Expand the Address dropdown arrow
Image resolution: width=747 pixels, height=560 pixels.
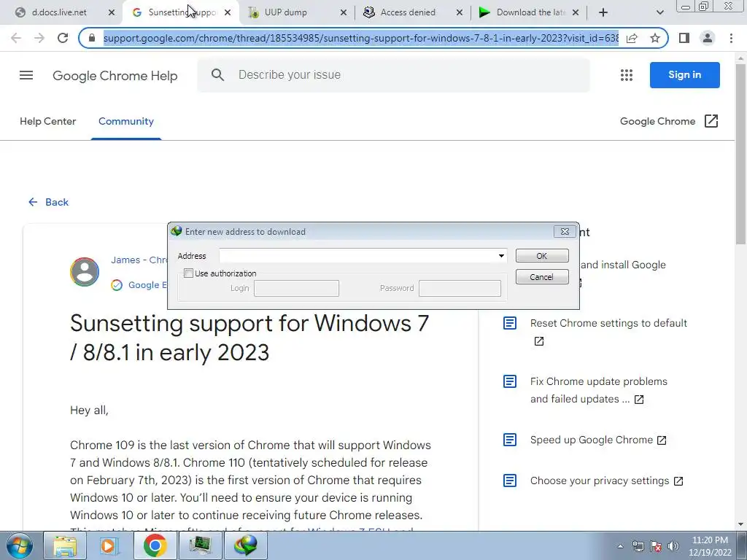(501, 256)
